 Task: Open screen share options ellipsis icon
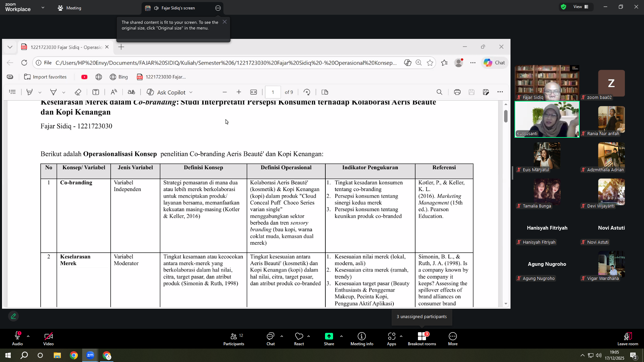[x=218, y=8]
